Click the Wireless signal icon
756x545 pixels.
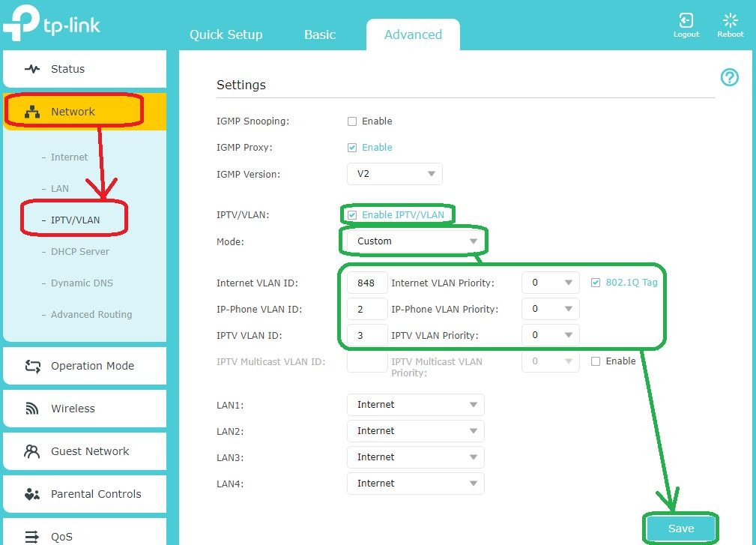click(x=32, y=409)
